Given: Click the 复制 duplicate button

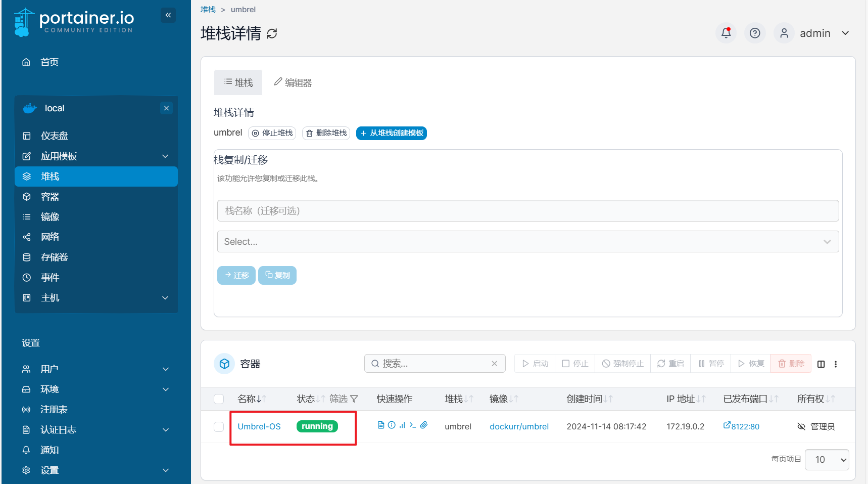Looking at the screenshot, I should tap(277, 275).
